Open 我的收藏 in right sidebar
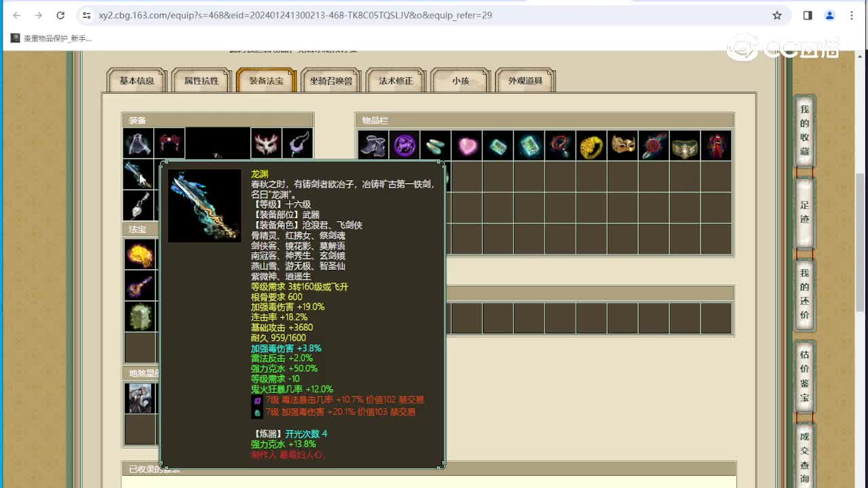 (x=804, y=130)
